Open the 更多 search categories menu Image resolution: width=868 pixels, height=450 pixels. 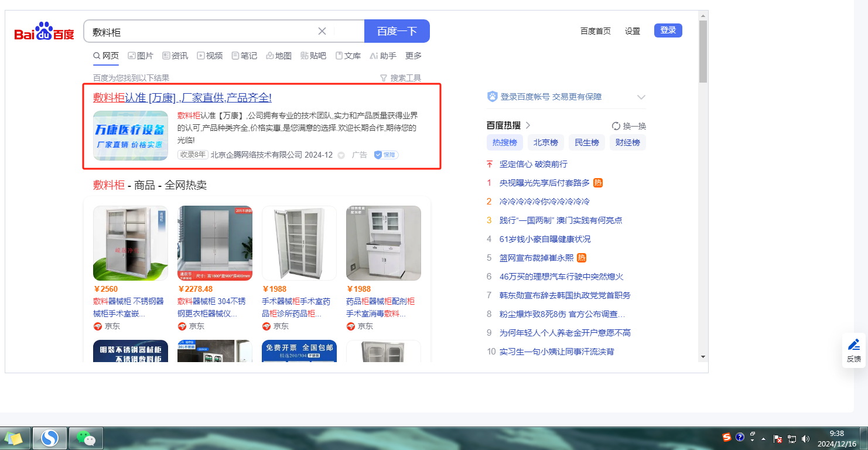414,56
